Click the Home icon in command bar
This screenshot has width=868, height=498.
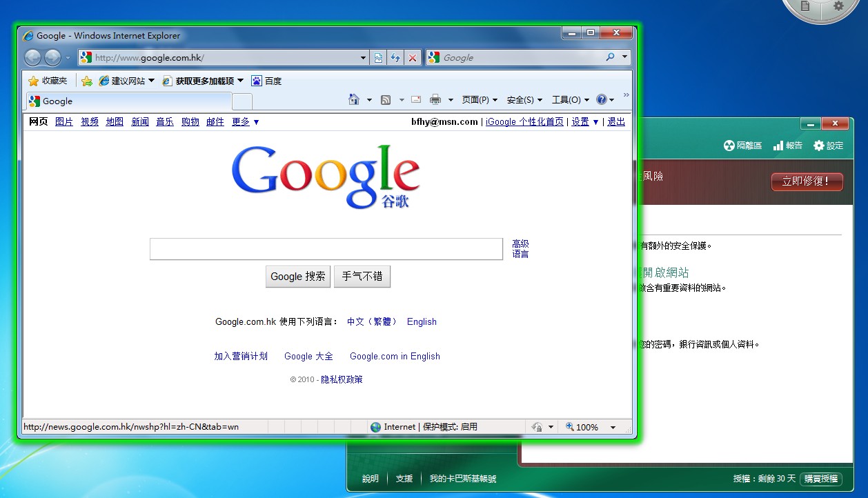coord(354,100)
